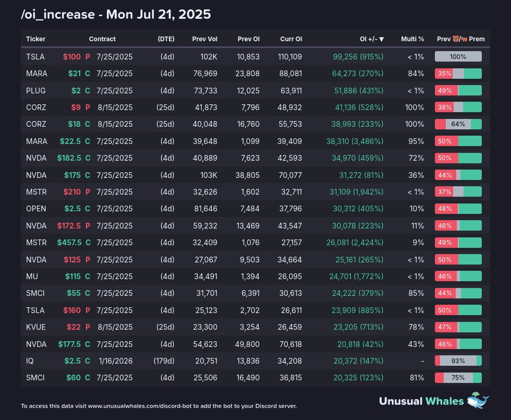Click the CORZ $18 C premium bar showing 64%

tap(458, 124)
